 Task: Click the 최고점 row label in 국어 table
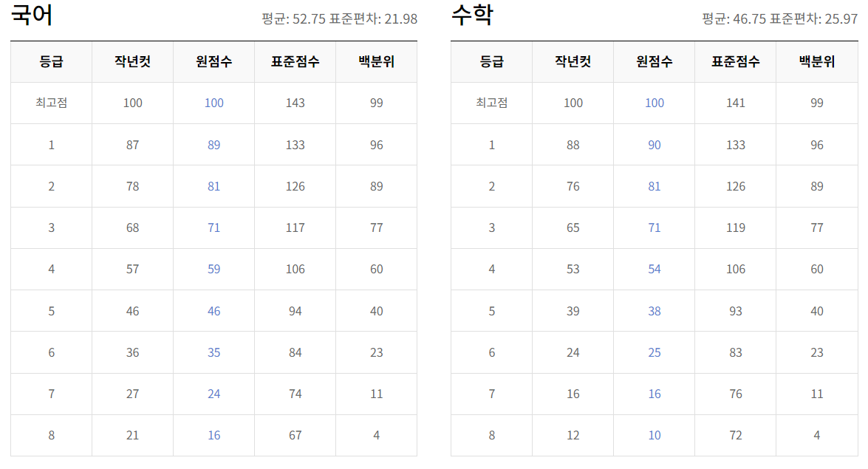click(x=51, y=103)
